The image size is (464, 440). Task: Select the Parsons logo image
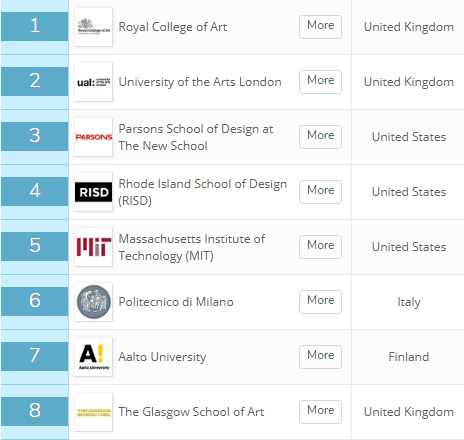tap(94, 137)
